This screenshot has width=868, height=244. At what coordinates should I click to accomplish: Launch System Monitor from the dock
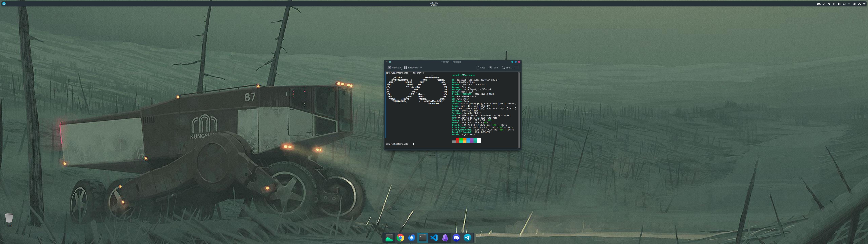389,238
